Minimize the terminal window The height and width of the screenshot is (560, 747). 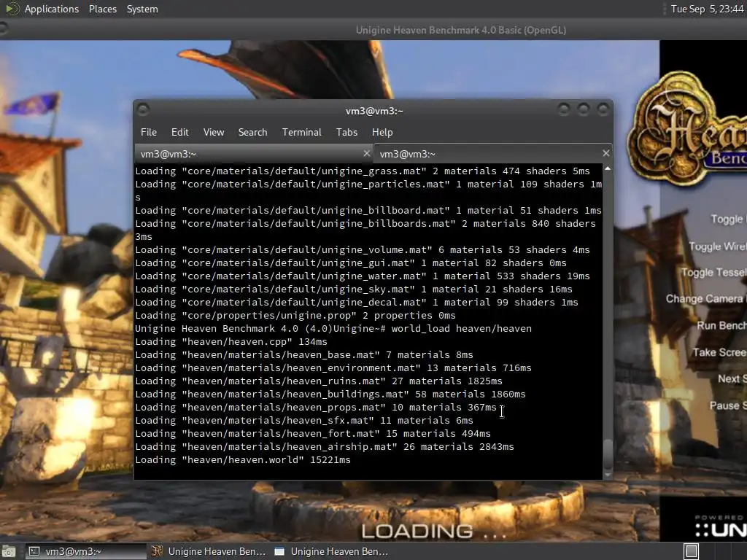pyautogui.click(x=564, y=110)
